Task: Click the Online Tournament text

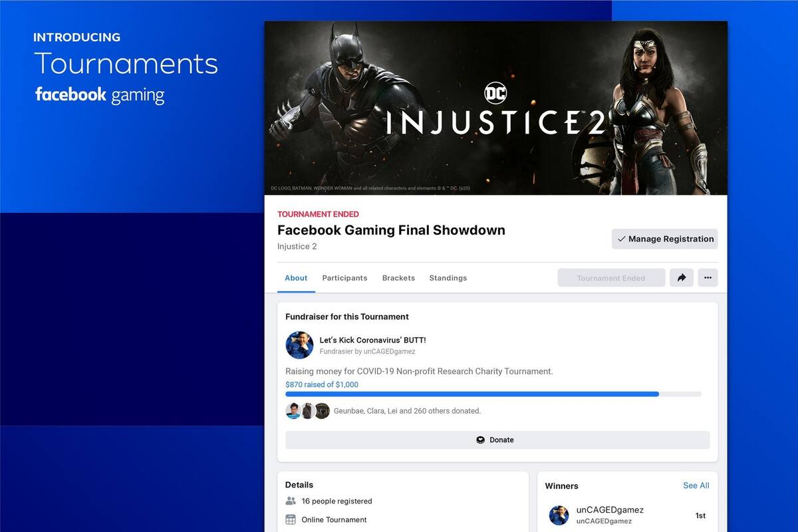Action: pos(334,519)
